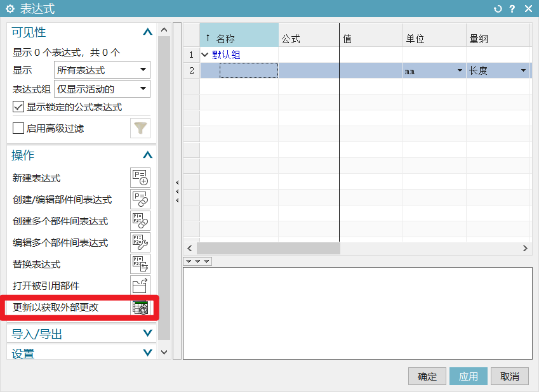
Task: Click the table scroll left arrow
Action: click(190, 248)
